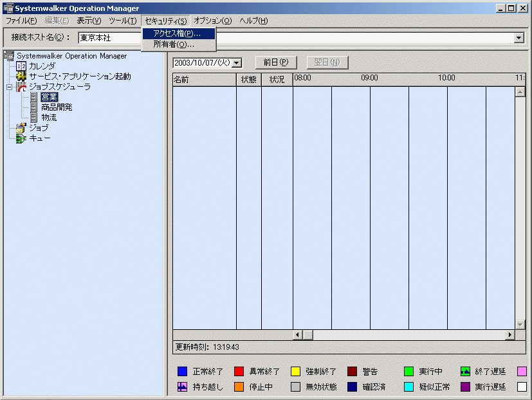The width and height of the screenshot is (532, 400).
Task: Open the オプション(O) menu
Action: point(213,21)
